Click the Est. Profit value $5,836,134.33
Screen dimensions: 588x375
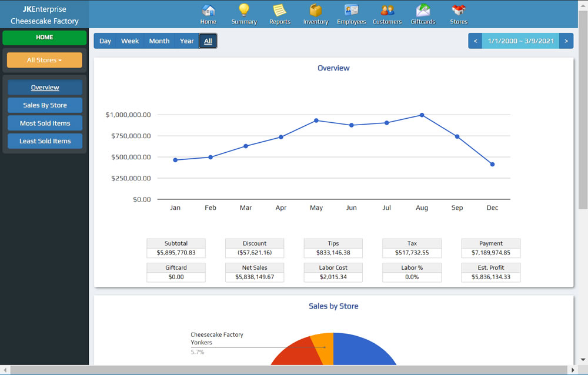click(491, 277)
